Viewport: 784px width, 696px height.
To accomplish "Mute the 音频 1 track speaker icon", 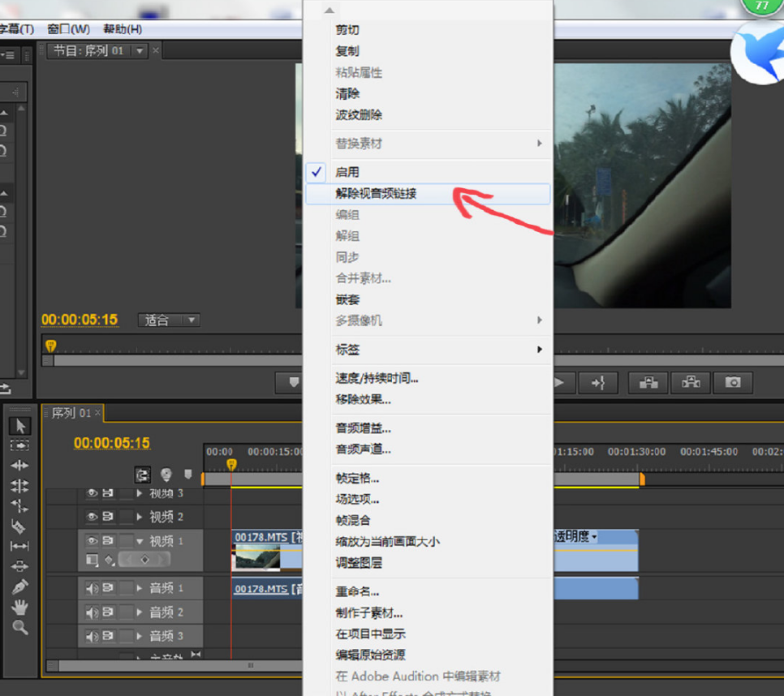I will tap(92, 588).
